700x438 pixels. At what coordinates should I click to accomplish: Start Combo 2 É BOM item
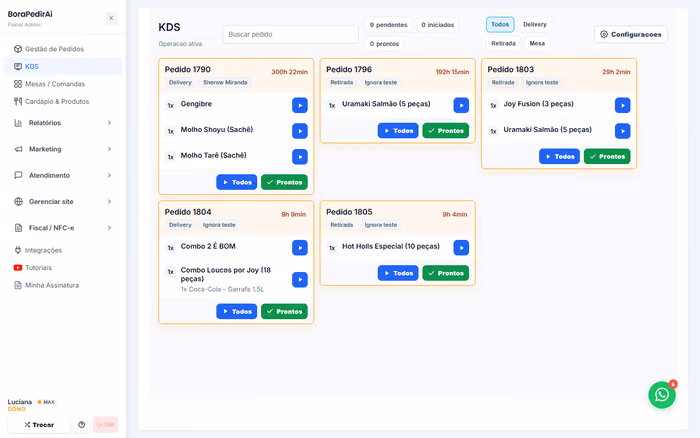coord(300,248)
